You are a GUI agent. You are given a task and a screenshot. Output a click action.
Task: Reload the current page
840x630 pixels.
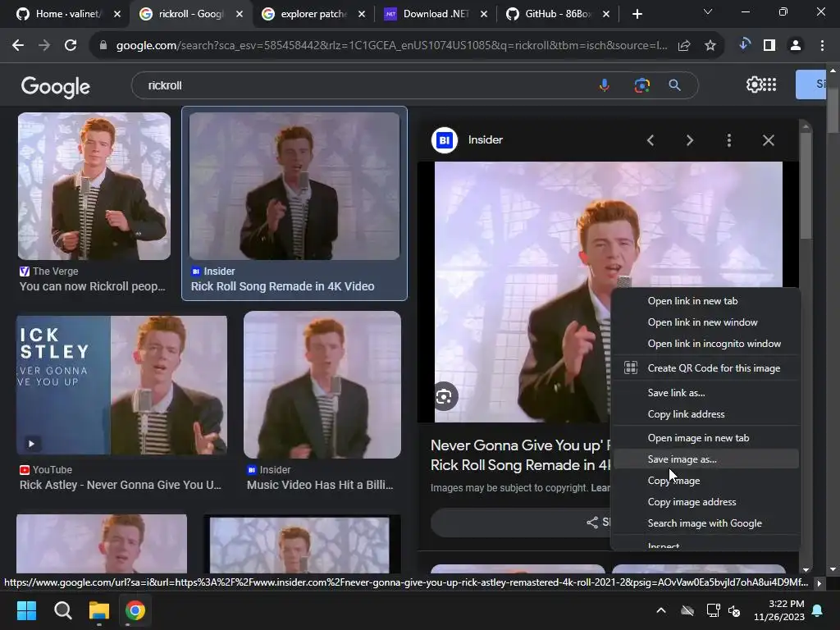coord(71,46)
